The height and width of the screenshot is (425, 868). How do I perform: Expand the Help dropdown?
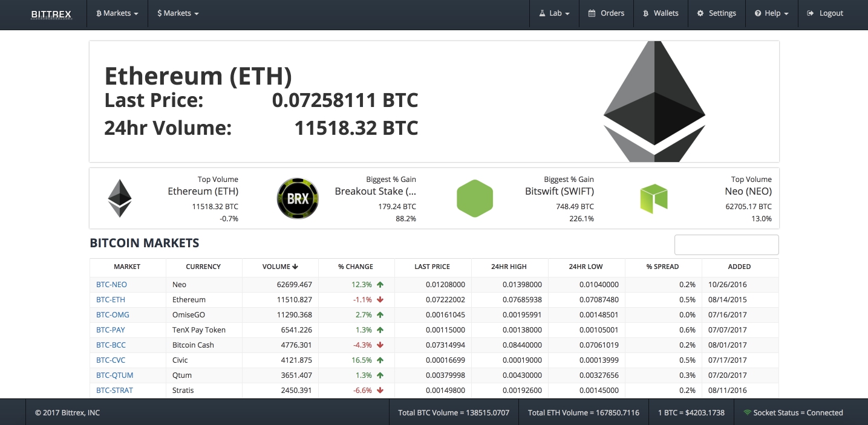pos(771,13)
